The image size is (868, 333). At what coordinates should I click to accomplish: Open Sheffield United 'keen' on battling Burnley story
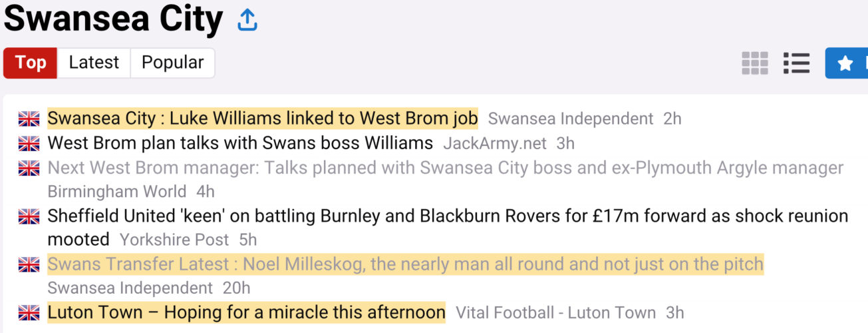448,216
